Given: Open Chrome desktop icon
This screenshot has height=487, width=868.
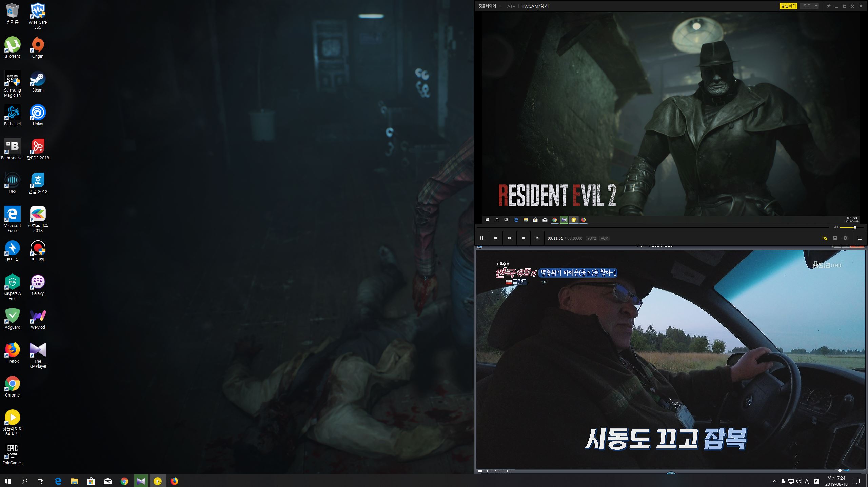Looking at the screenshot, I should click(13, 386).
